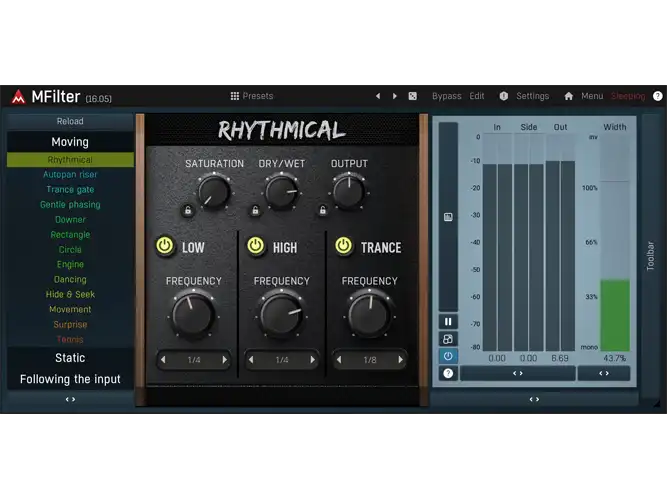Click the LOW Frequency knob
This screenshot has height=500, width=667.
[x=193, y=315]
